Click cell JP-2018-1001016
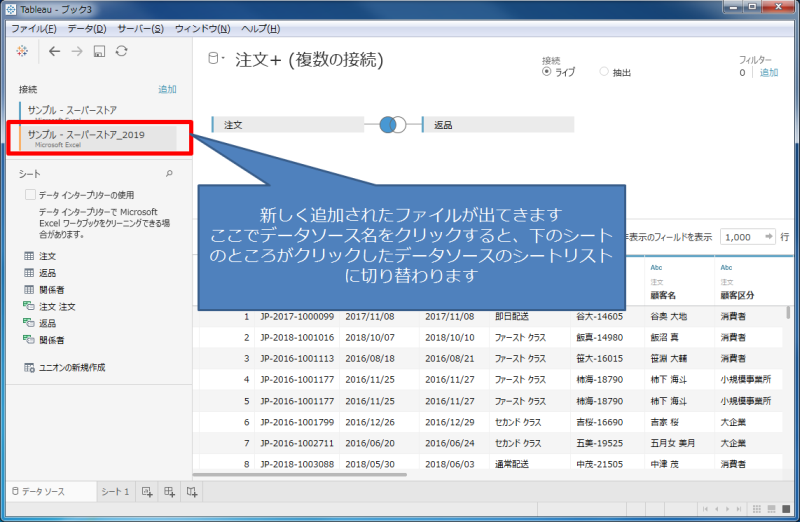Screen dimensions: 800x522 click(x=297, y=337)
